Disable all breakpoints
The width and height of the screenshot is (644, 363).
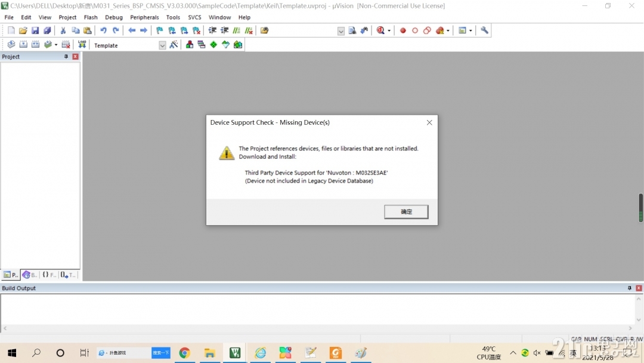coord(427,30)
